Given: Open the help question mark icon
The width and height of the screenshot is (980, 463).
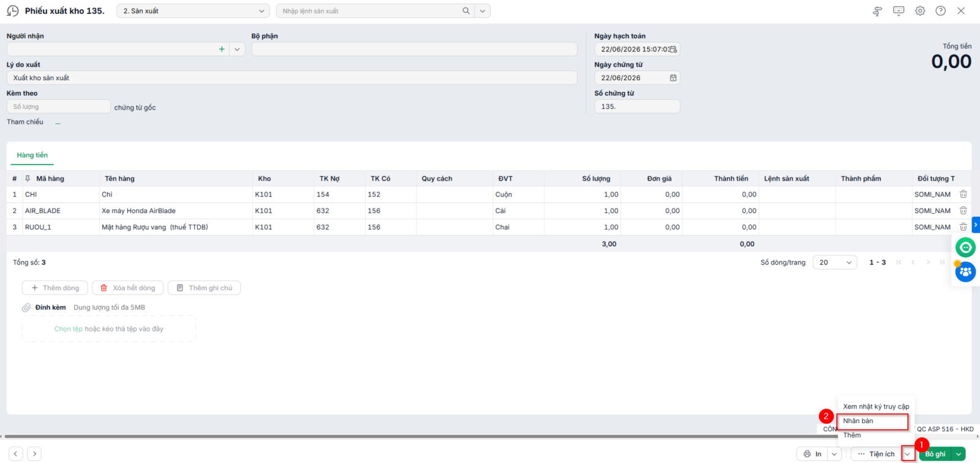Looking at the screenshot, I should [941, 11].
